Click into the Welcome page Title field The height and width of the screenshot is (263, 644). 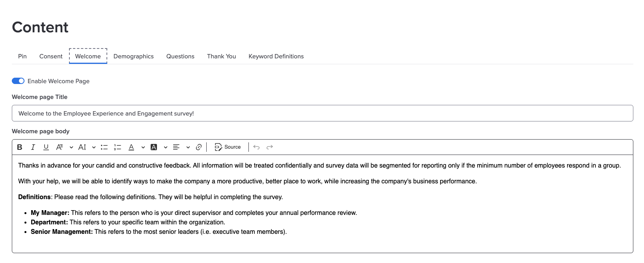click(323, 113)
